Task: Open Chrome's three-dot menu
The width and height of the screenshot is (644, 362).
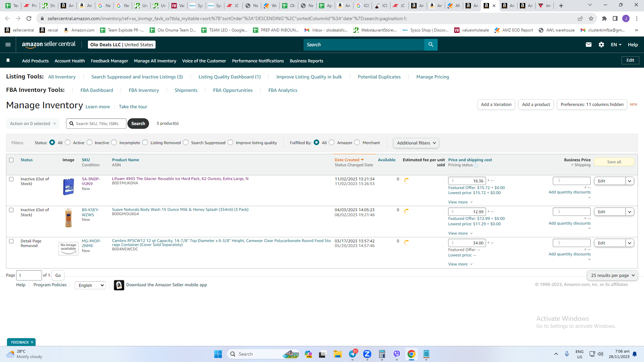Action: [637, 18]
